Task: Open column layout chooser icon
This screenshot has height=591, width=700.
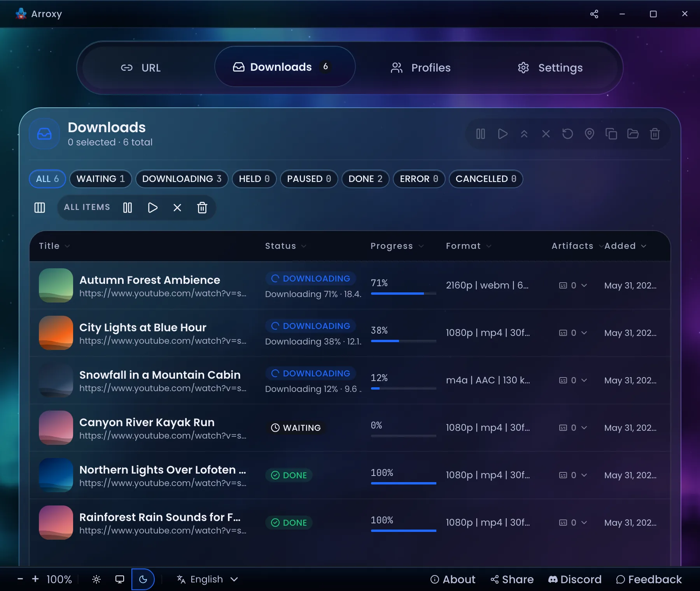Action: (x=40, y=208)
